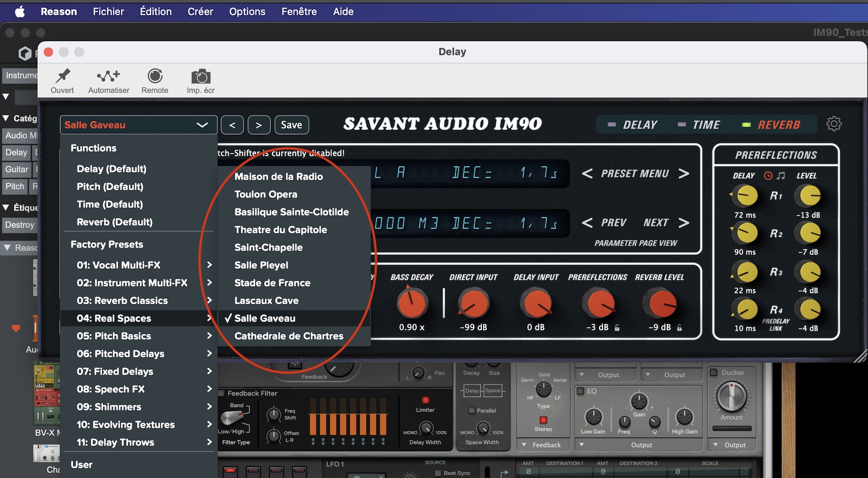Click the Automatiser automation icon
The image size is (868, 478).
[x=109, y=76]
